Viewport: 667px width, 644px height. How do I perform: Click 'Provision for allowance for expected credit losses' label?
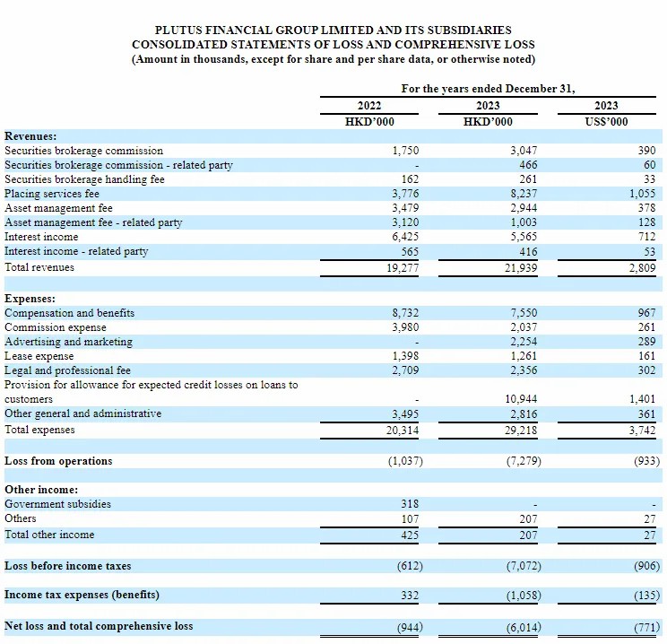point(151,392)
